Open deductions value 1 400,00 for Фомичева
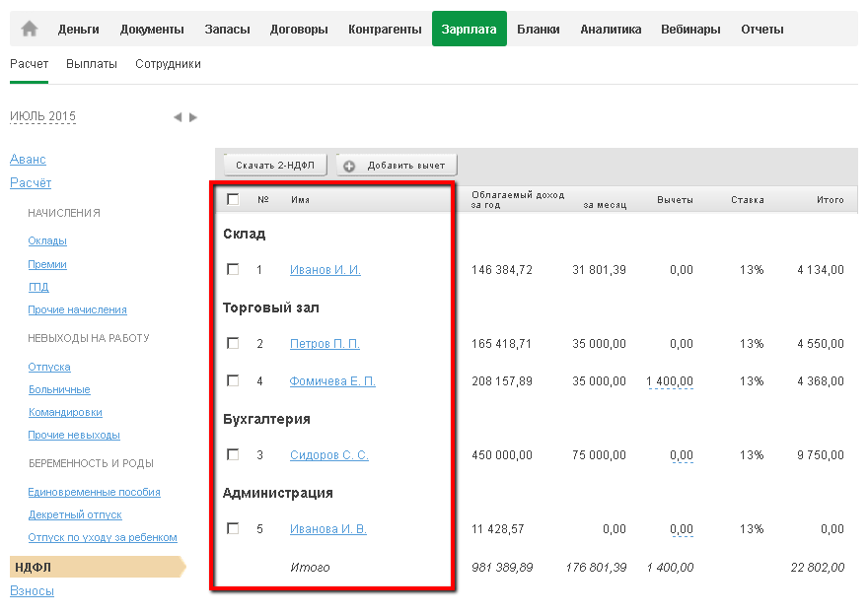The width and height of the screenshot is (868, 615). coord(670,381)
